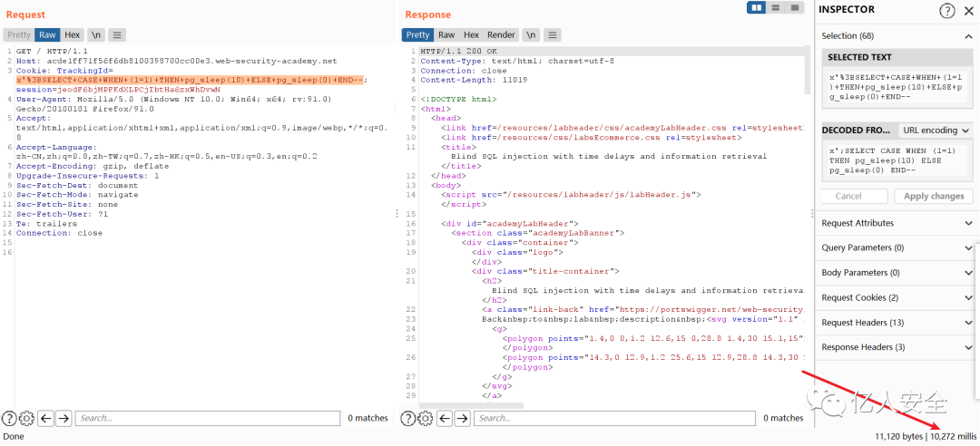
Task: Select the Response Raw tab
Action: point(446,35)
